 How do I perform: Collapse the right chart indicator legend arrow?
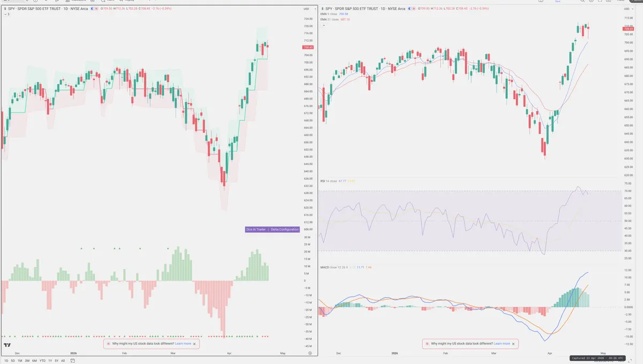point(323,25)
